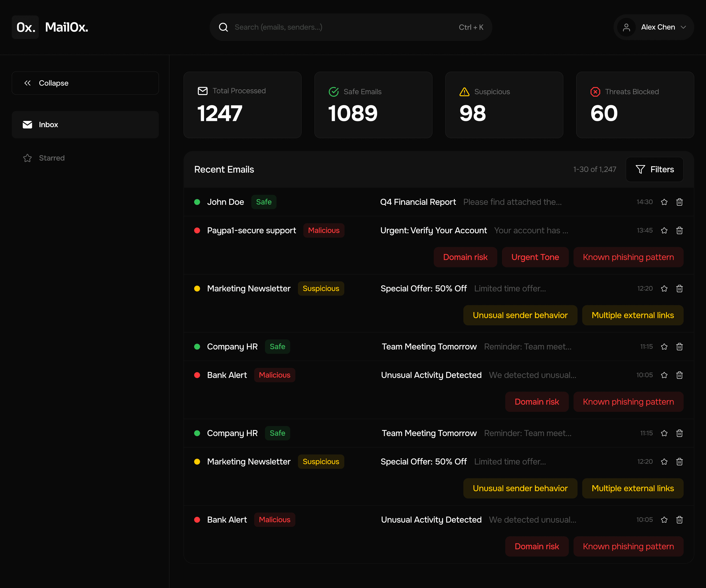
Task: Star the Urgent: Verify Your Account email
Action: 664,230
